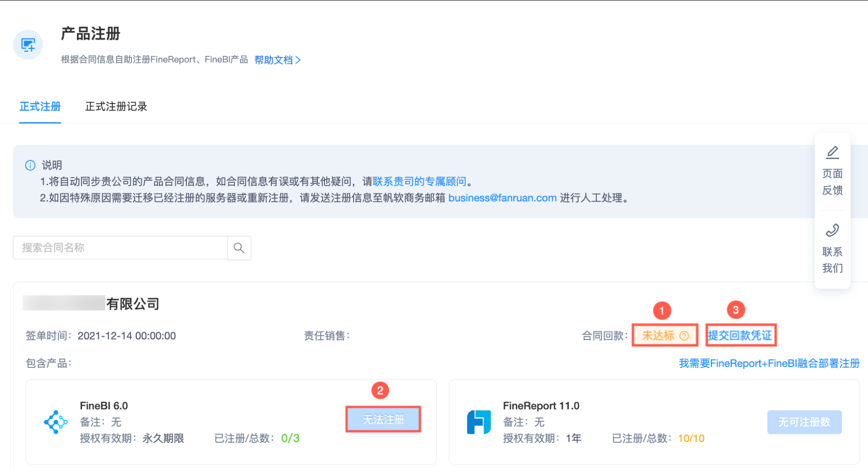Click the 签单时间 2021-12-14 00:00:00 value
This screenshot has height=469, width=868.
pyautogui.click(x=127, y=336)
